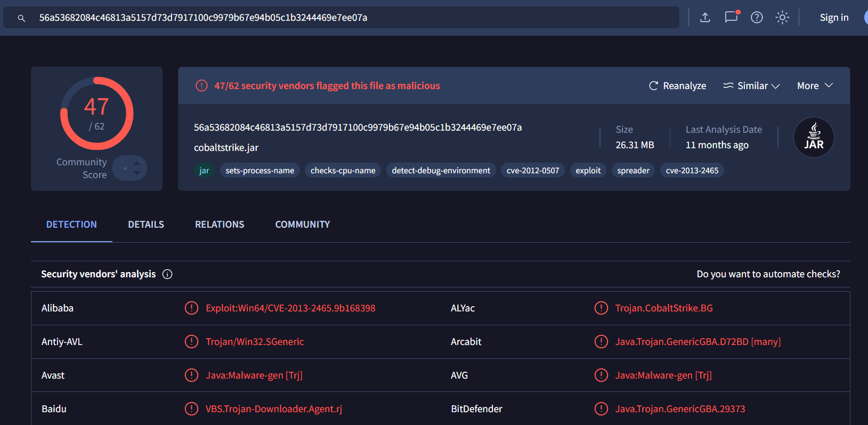Switch to the RELATIONS tab
868x425 pixels.
pos(220,224)
